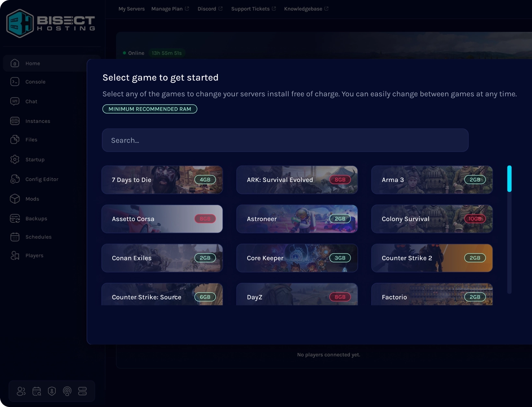Click the Chat bubble icon
Image resolution: width=532 pixels, height=407 pixels.
(x=15, y=102)
